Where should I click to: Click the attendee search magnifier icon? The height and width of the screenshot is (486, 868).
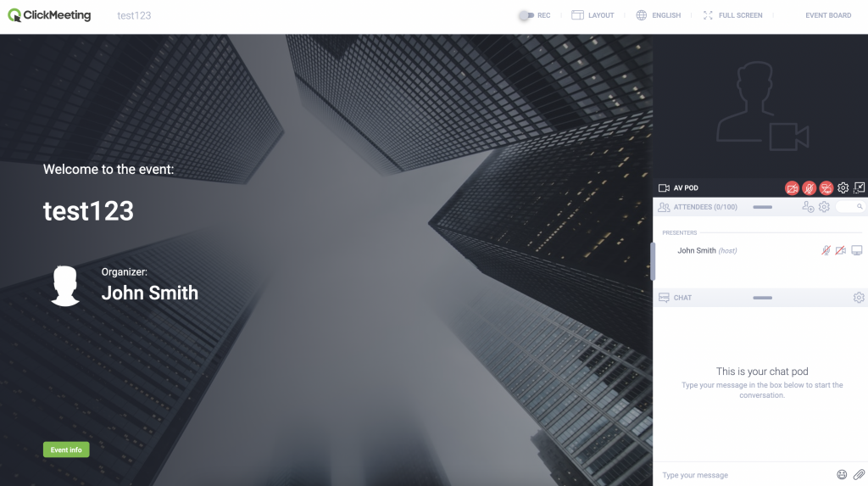[860, 206]
